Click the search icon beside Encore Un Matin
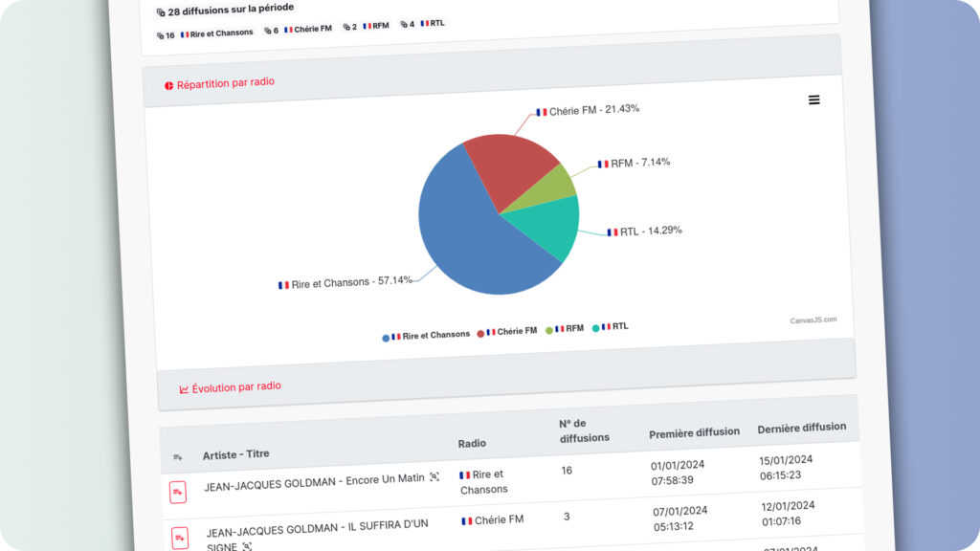Viewport: 980px width, 551px height. [434, 477]
